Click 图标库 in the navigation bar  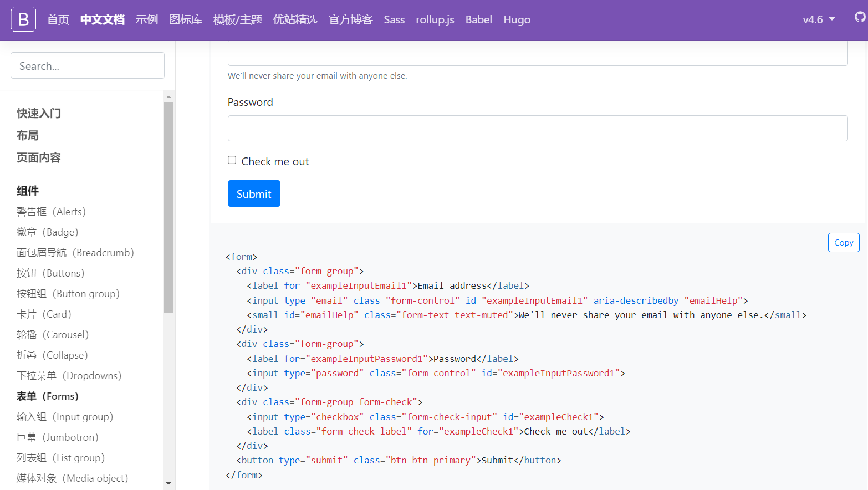[x=186, y=19]
